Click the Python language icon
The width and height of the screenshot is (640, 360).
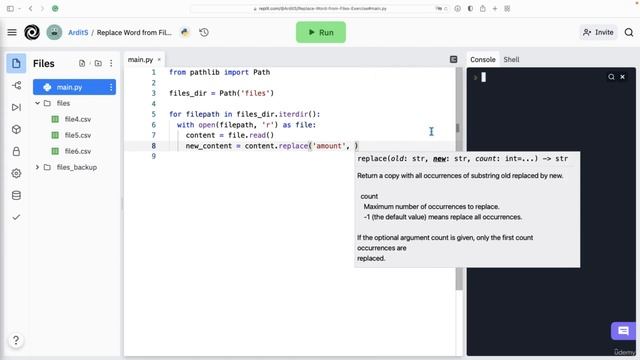pos(185,32)
